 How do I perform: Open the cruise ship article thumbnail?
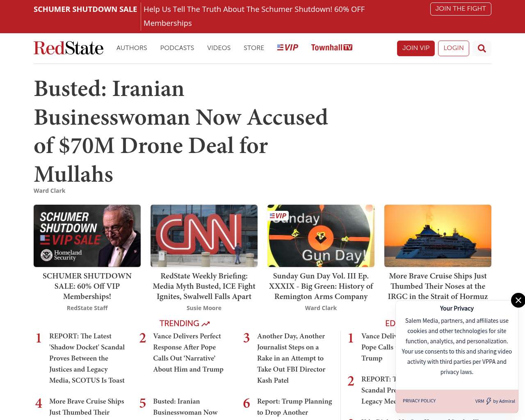438,236
